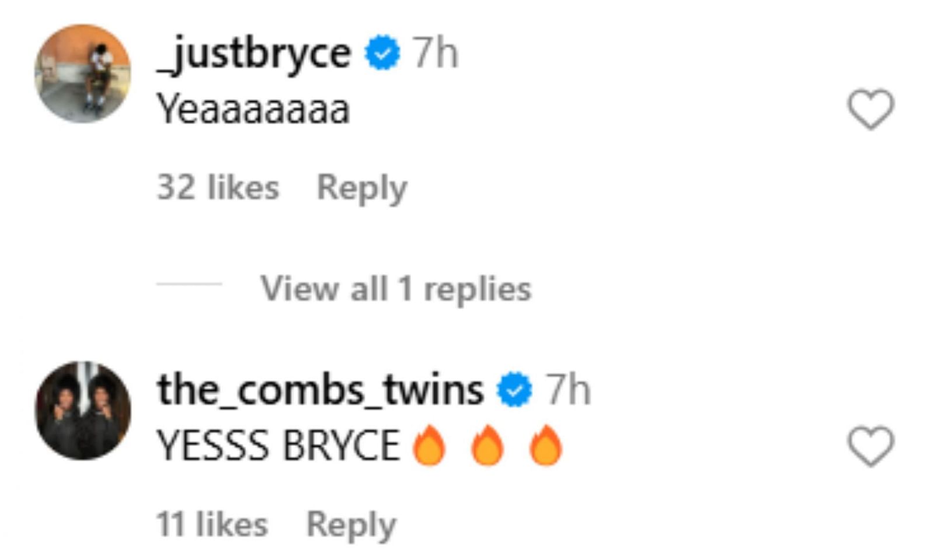
Task: Click verified badge next to _justbryce
Action: coord(382,53)
